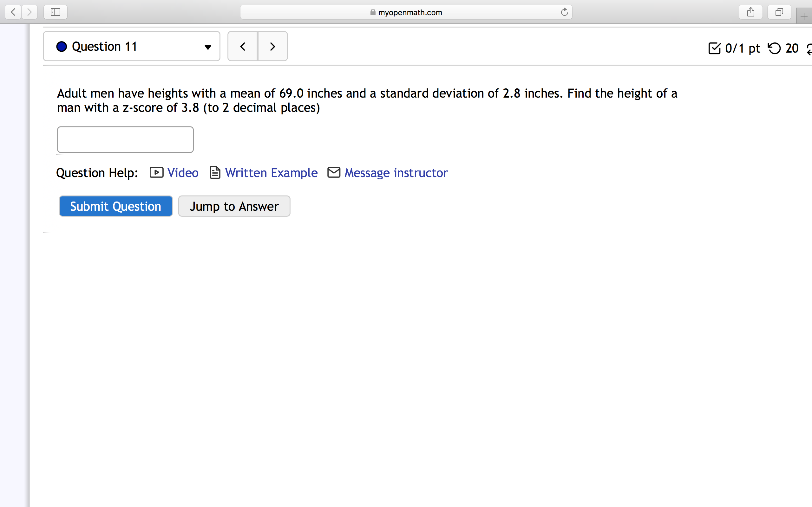Toggle the Safari sidebar
The image size is (812, 507).
pyautogui.click(x=55, y=12)
